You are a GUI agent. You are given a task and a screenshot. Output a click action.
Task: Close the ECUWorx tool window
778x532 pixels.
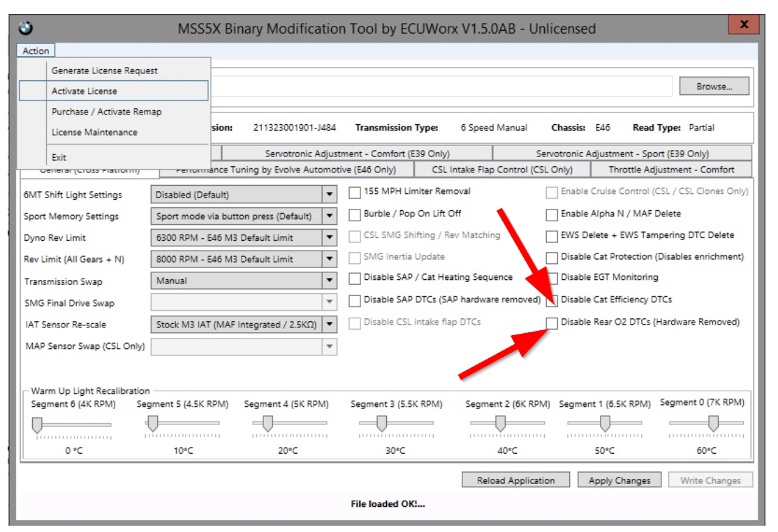[744, 24]
